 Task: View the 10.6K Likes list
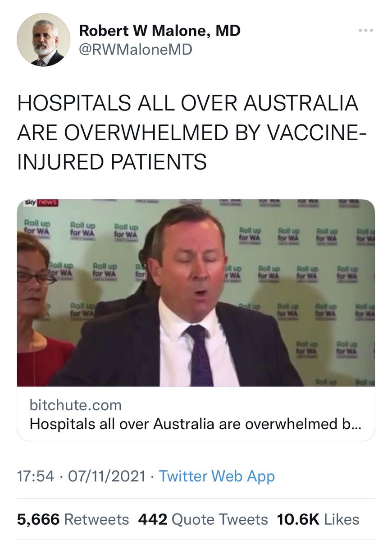point(318,519)
